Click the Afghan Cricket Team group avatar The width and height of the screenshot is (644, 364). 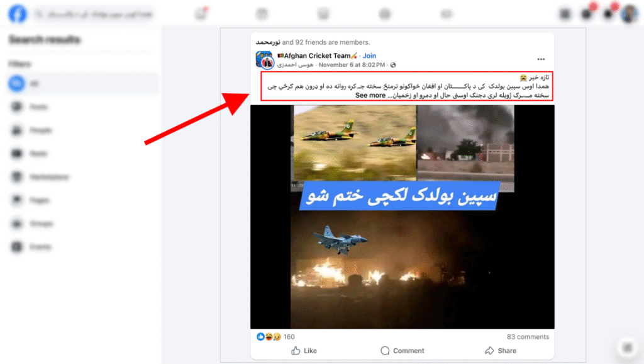click(265, 60)
